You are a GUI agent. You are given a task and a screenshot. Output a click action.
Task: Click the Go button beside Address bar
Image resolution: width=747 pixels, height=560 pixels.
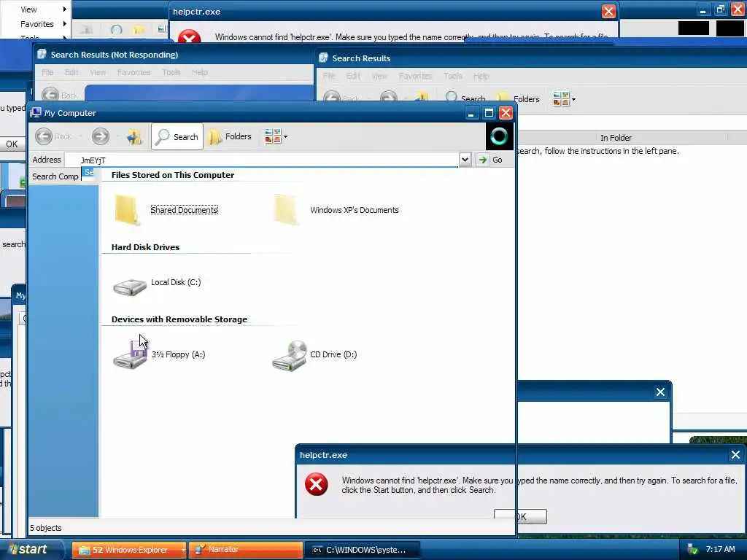tap(490, 160)
